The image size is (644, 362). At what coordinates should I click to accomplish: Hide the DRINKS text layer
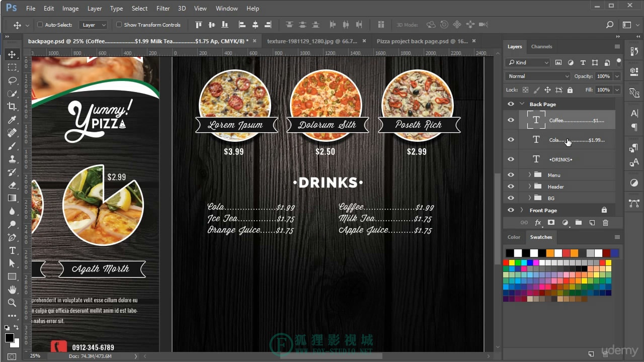(x=511, y=159)
